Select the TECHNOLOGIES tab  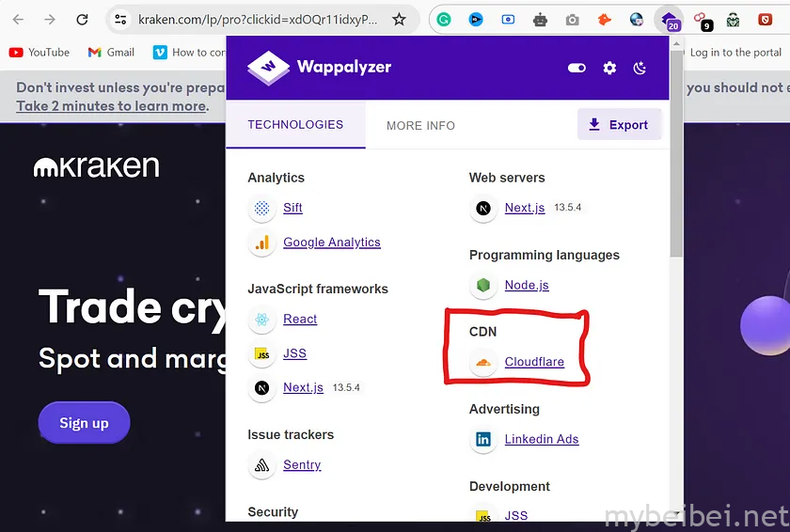tap(295, 124)
